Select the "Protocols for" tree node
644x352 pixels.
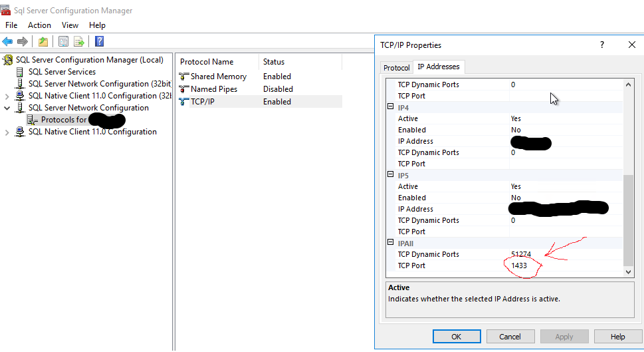click(64, 120)
